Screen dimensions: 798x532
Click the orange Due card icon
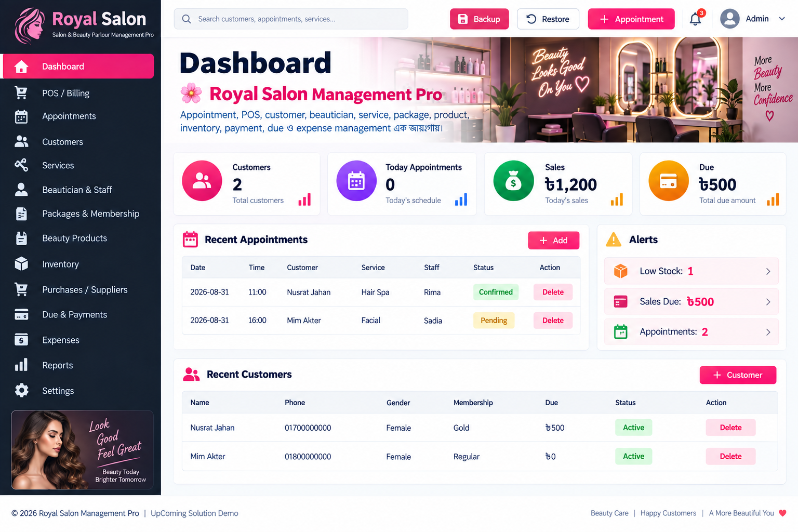(669, 181)
